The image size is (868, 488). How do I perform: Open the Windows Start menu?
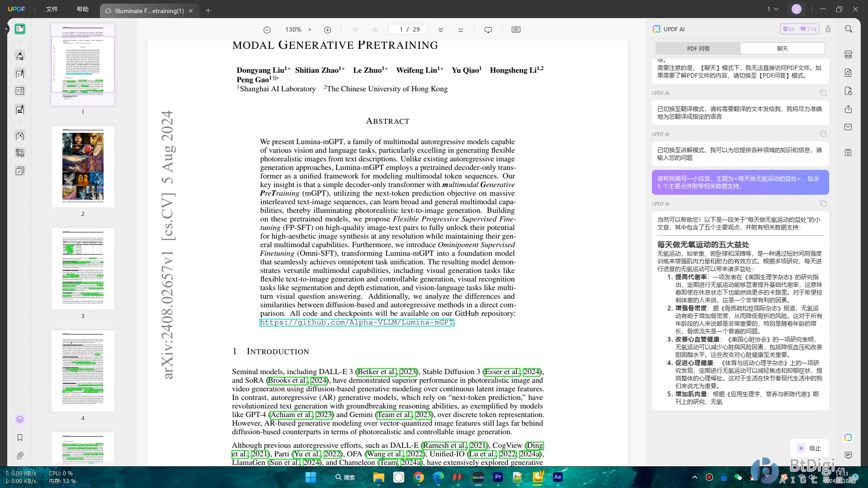click(311, 477)
